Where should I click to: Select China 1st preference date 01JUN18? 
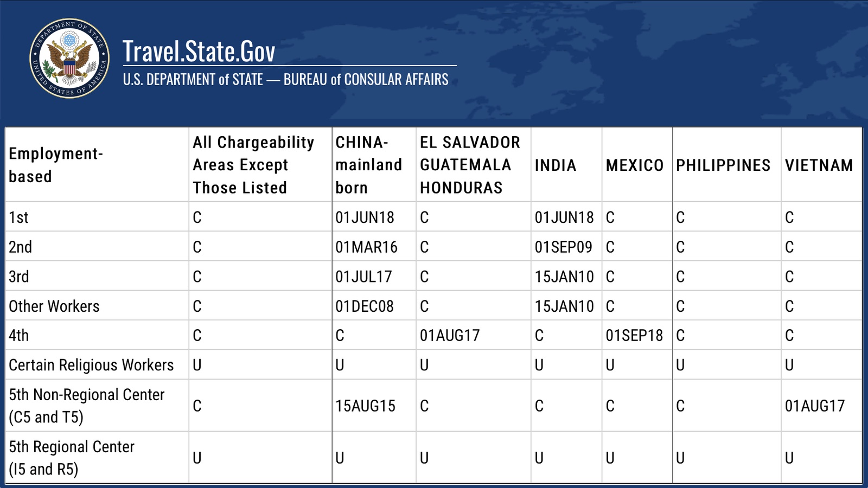coord(365,217)
